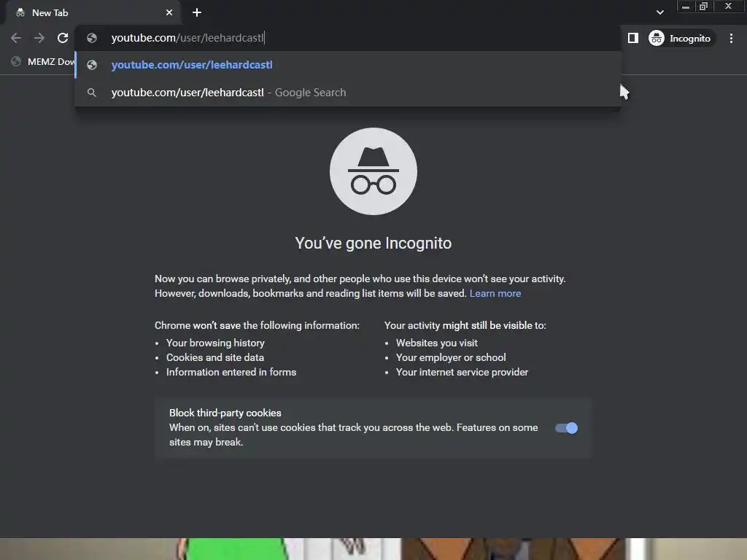The image size is (747, 560).
Task: Click "Your browsing history" list item
Action: pos(215,343)
